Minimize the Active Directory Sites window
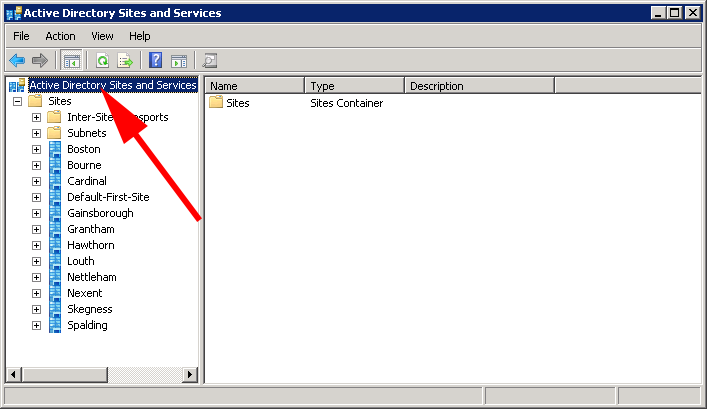This screenshot has height=409, width=707. [658, 13]
